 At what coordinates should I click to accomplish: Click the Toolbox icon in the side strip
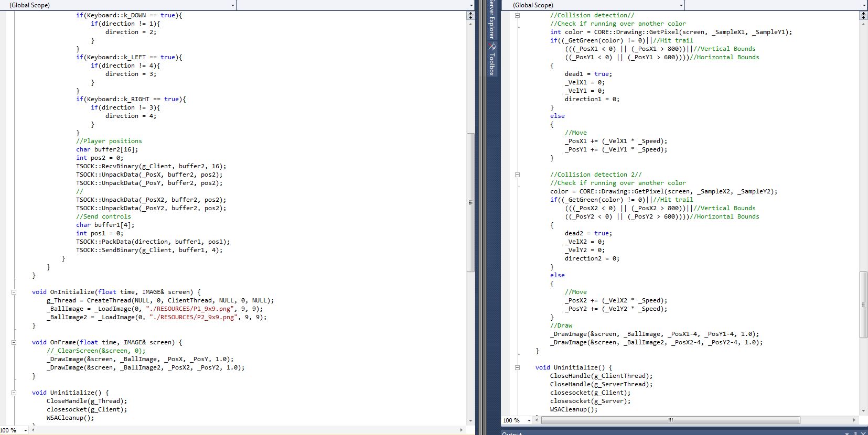(x=492, y=47)
